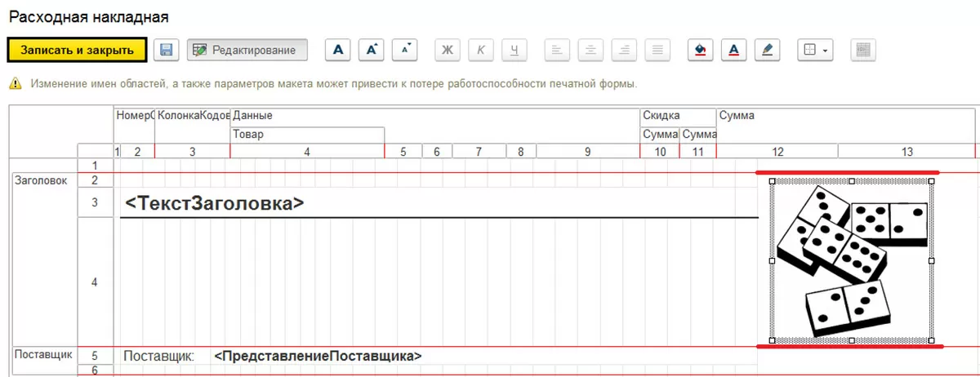
Task: Save with the floppy disk icon
Action: [167, 50]
